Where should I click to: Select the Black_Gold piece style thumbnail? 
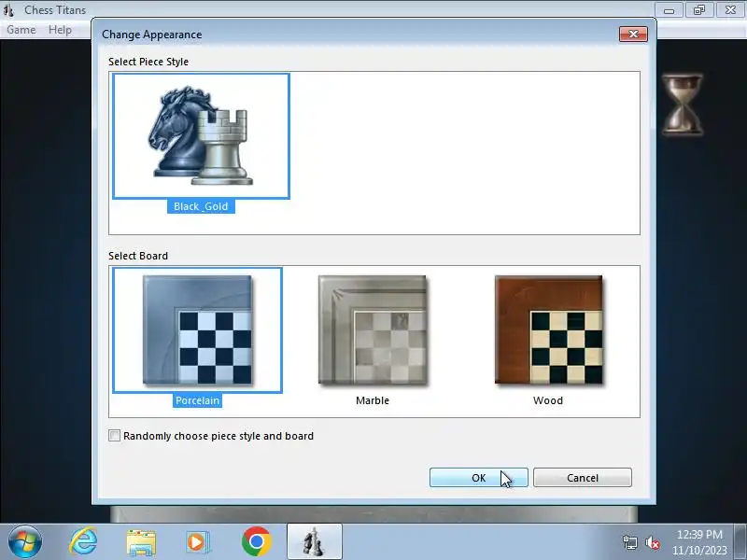pyautogui.click(x=201, y=136)
